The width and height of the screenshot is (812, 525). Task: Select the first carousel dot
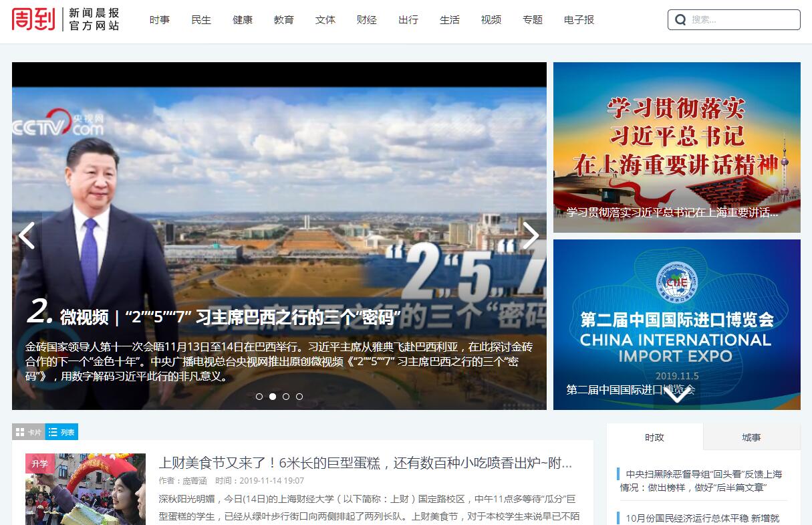259,397
